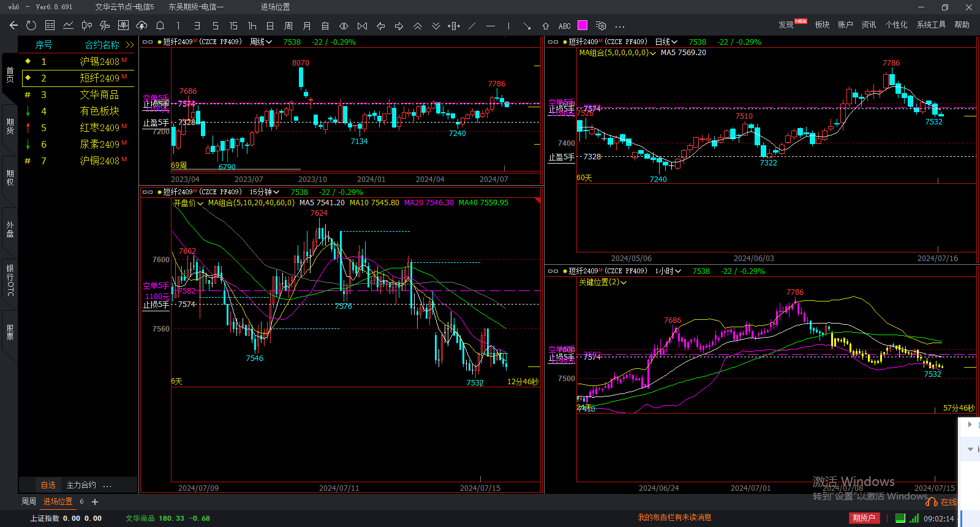The image size is (980, 527).
Task: Switch to the 主力合约 tab
Action: pyautogui.click(x=81, y=485)
